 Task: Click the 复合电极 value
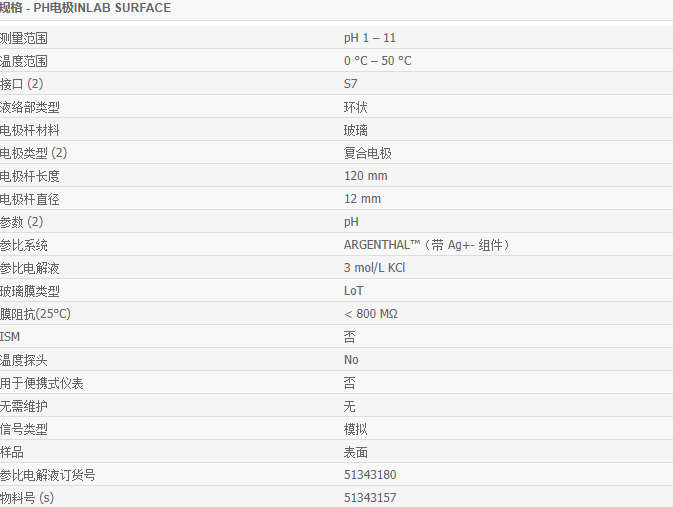point(367,153)
